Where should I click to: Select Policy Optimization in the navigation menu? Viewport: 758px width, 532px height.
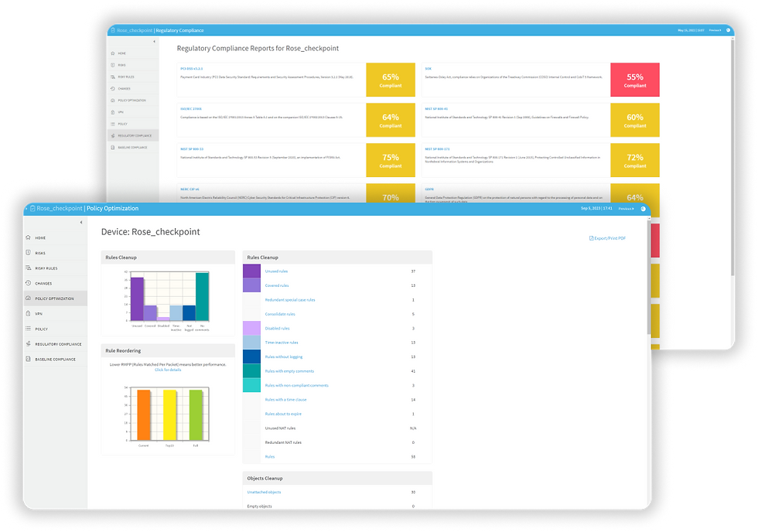click(54, 298)
